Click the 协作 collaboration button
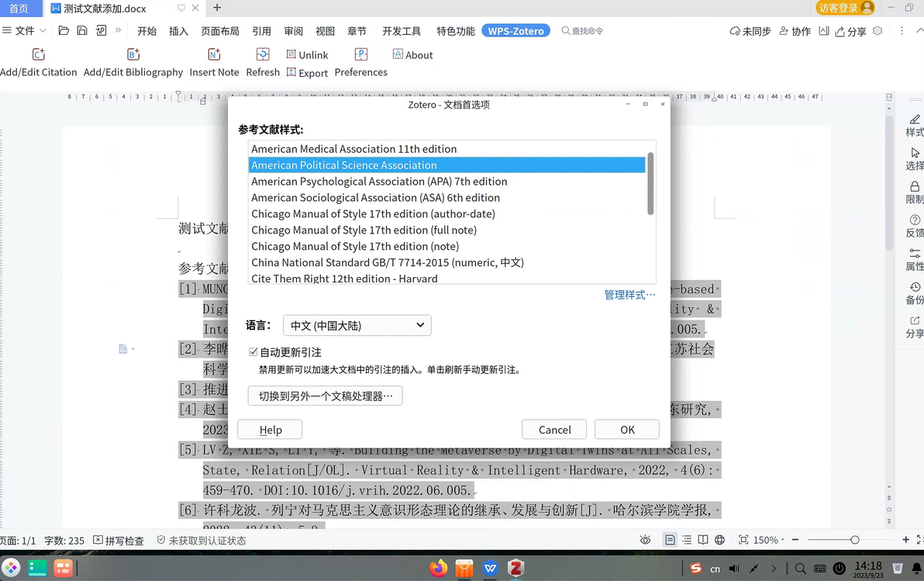 pos(795,31)
